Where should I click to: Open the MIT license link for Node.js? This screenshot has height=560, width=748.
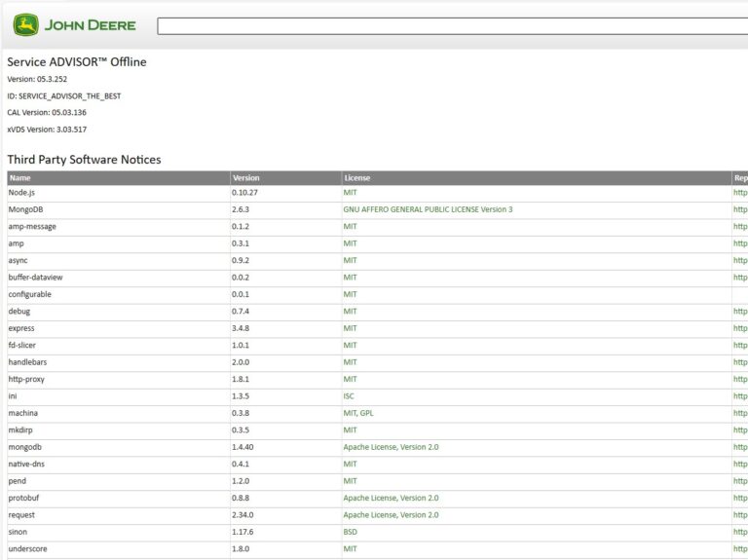tap(350, 193)
